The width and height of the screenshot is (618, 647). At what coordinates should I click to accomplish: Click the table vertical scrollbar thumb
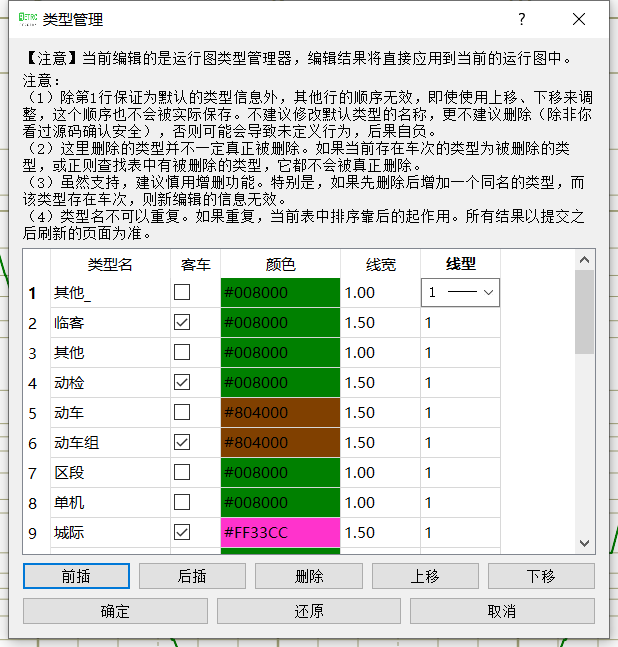pos(584,312)
